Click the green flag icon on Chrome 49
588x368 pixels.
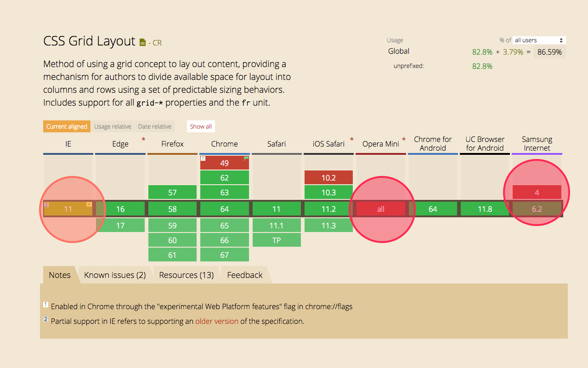pos(246,158)
